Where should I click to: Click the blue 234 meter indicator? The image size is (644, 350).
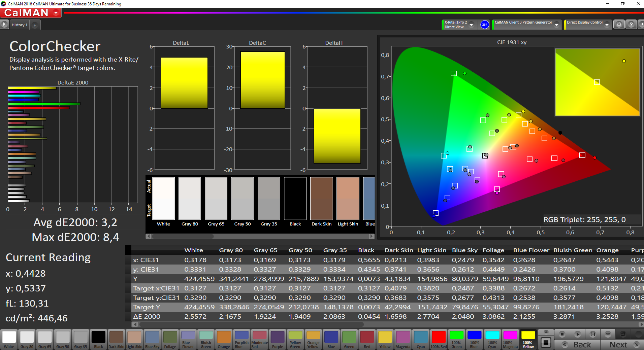pos(484,25)
